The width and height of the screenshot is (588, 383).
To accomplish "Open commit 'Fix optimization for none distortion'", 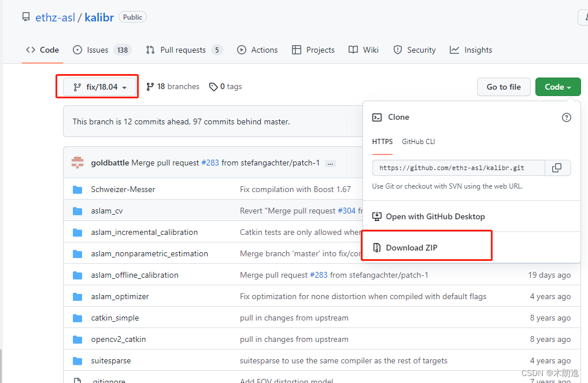I will [363, 296].
